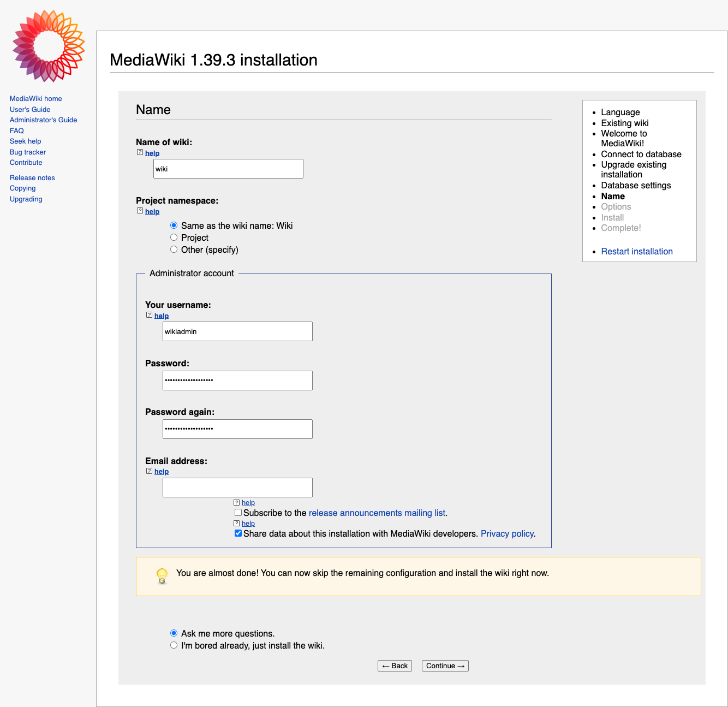Click help icon under Name of wiki
728x707 pixels.
click(140, 153)
